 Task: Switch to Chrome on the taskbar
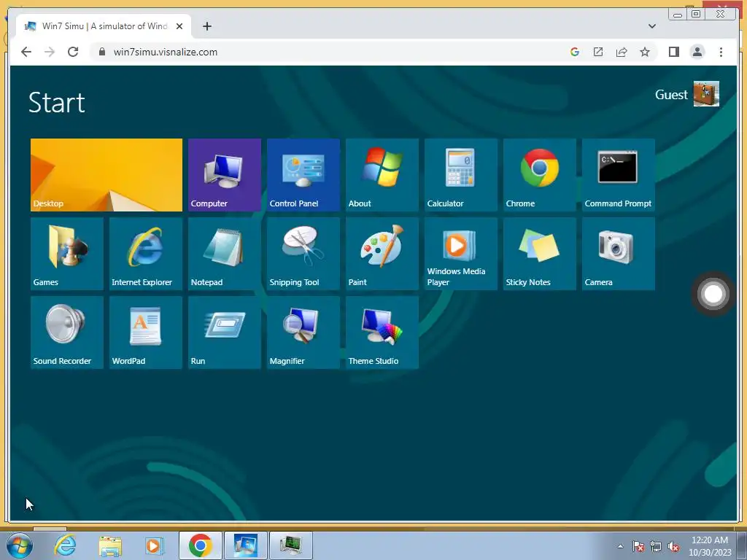(200, 545)
